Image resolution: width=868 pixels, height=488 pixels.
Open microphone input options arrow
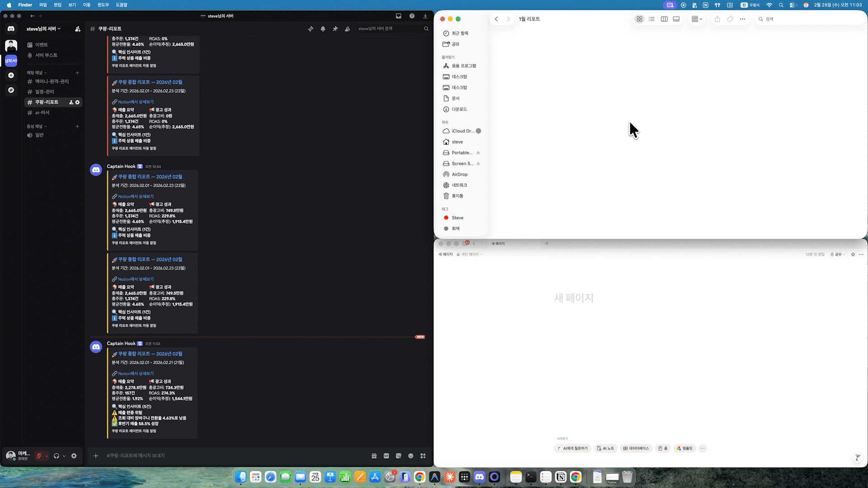click(47, 456)
